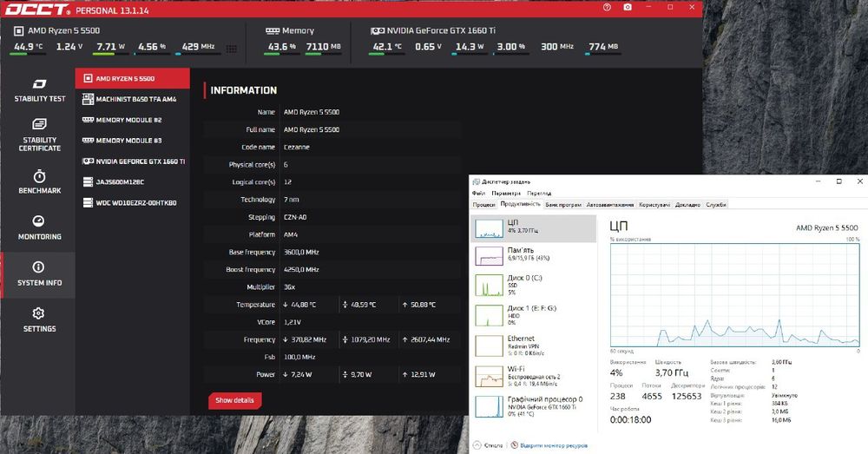Open the Stability Certificate section
Viewport: 868px width, 454px height.
(x=39, y=135)
